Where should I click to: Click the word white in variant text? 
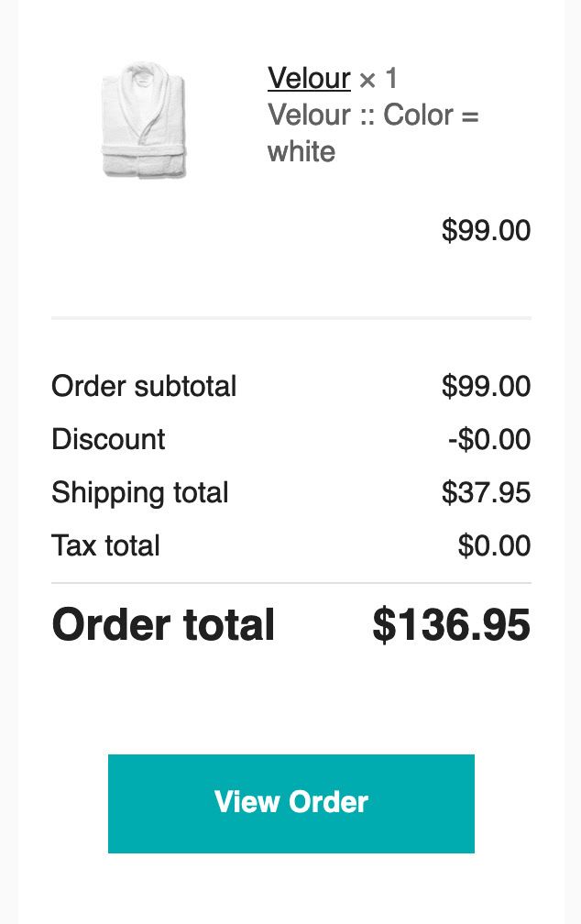coord(301,151)
